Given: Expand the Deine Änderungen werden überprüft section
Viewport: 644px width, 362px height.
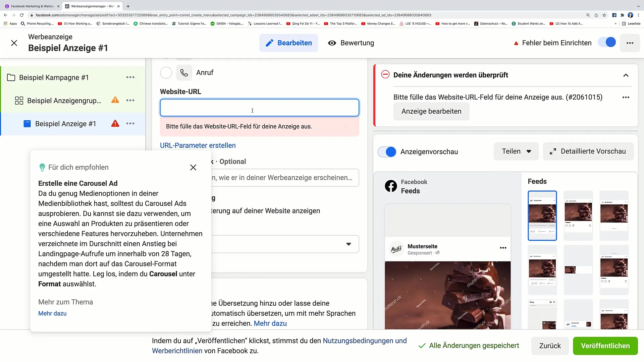Looking at the screenshot, I should tap(627, 75).
